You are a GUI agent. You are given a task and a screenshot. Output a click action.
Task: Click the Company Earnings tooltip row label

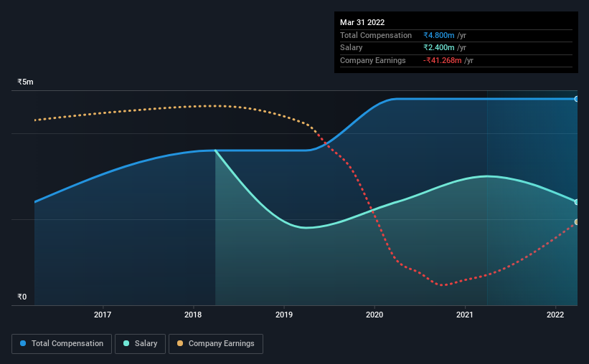click(372, 60)
